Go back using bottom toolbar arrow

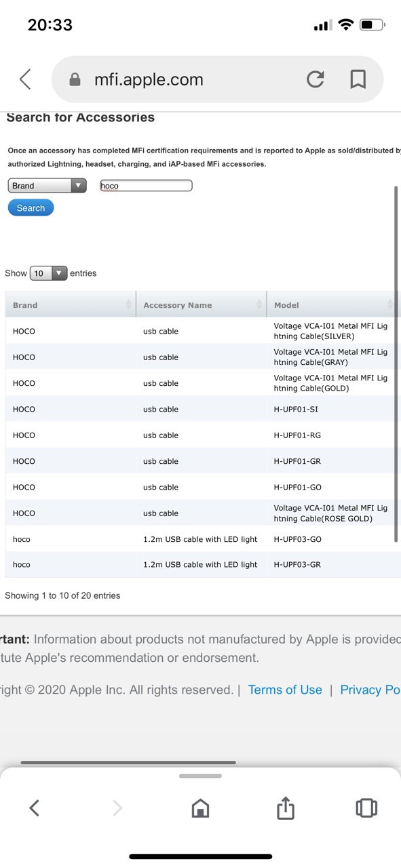[x=35, y=808]
